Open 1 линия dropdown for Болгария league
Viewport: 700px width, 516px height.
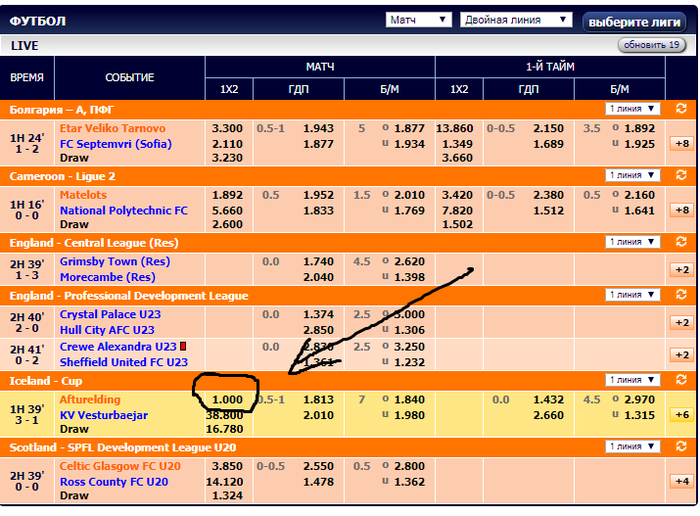click(x=632, y=108)
